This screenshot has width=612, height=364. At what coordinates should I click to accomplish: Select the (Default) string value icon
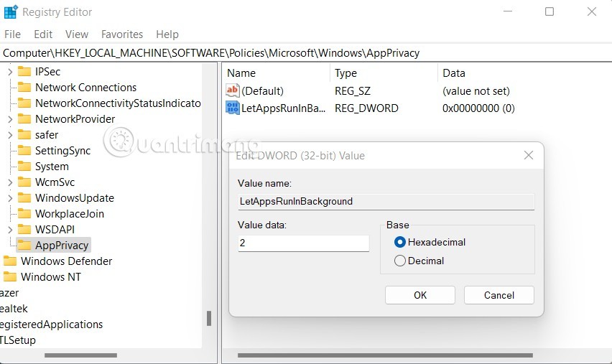coord(233,91)
